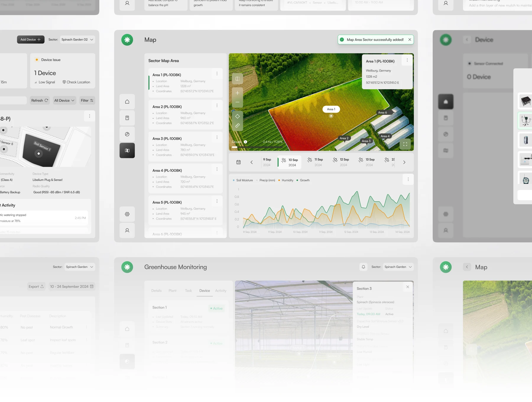Go to previous dates with left chevron
532x402 pixels.
click(x=252, y=162)
